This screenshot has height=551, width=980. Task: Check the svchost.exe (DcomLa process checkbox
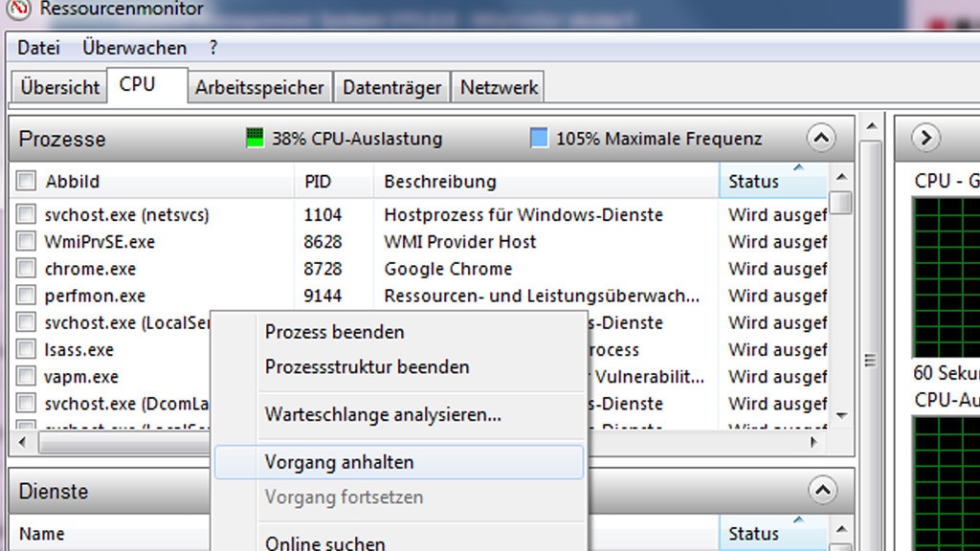pyautogui.click(x=26, y=403)
